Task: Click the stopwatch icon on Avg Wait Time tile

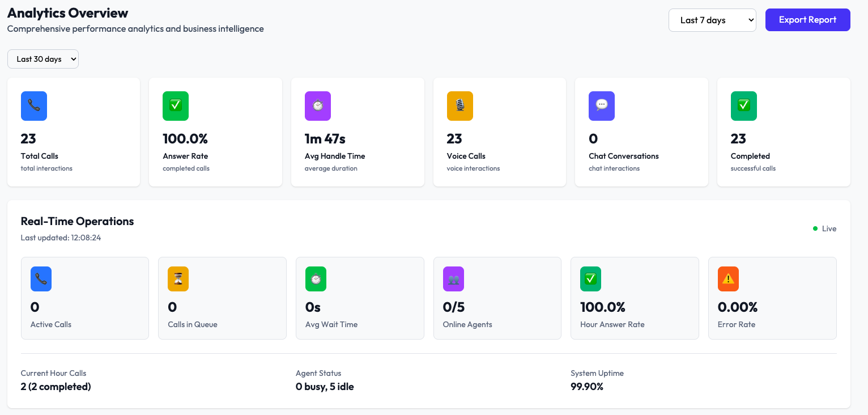Action: pyautogui.click(x=316, y=279)
